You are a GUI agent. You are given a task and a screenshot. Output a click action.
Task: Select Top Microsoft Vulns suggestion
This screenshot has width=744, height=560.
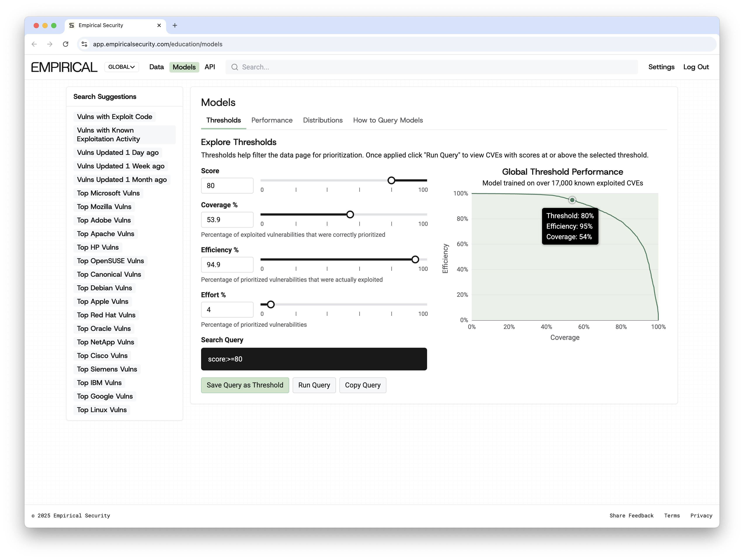pyautogui.click(x=108, y=193)
